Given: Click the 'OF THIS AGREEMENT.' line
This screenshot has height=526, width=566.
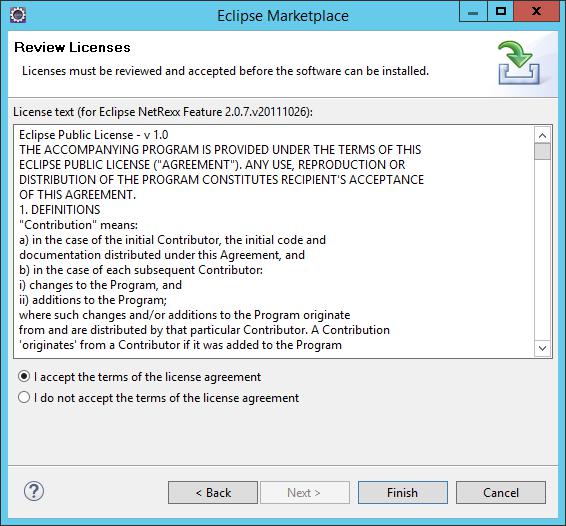Looking at the screenshot, I should (x=78, y=195).
